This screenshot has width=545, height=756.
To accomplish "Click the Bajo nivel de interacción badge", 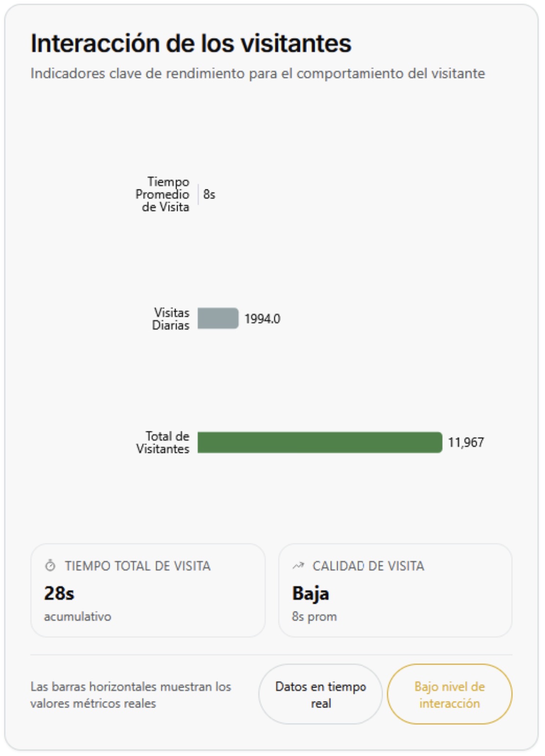I will (449, 694).
